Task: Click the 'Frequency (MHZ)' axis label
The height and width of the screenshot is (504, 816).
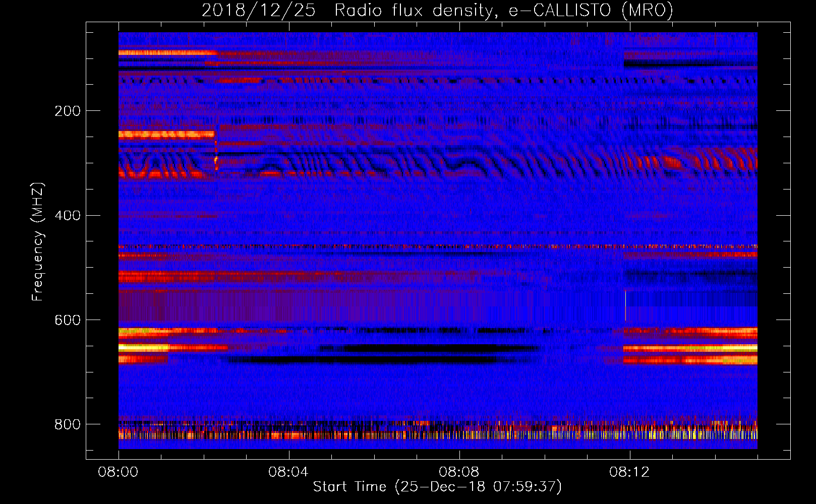Action: 37,241
